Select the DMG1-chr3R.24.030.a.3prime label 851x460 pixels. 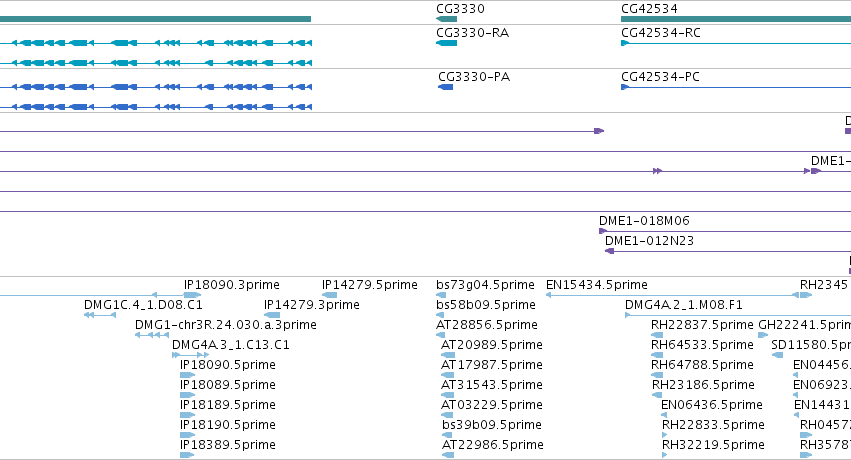click(226, 325)
